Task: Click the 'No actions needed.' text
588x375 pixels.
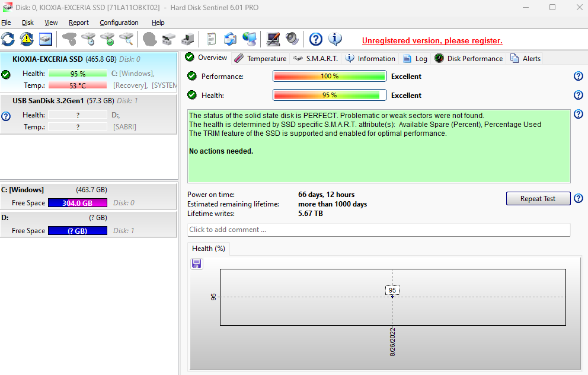Action: pyautogui.click(x=221, y=151)
